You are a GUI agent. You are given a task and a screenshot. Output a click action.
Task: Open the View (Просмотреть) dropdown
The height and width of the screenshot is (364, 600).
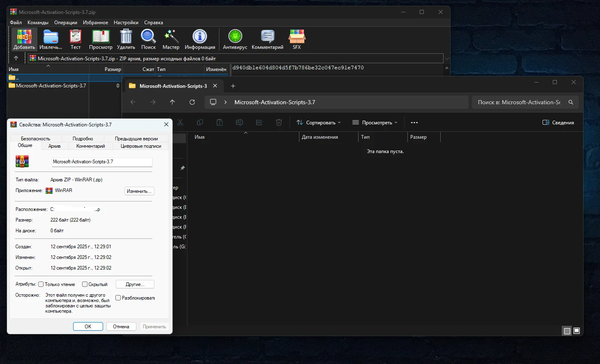tap(375, 123)
